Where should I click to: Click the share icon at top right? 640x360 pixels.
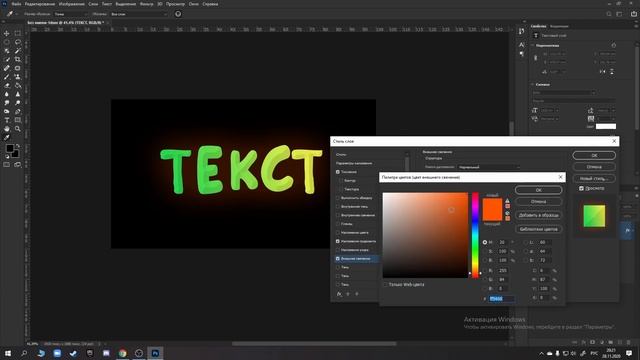(x=633, y=14)
